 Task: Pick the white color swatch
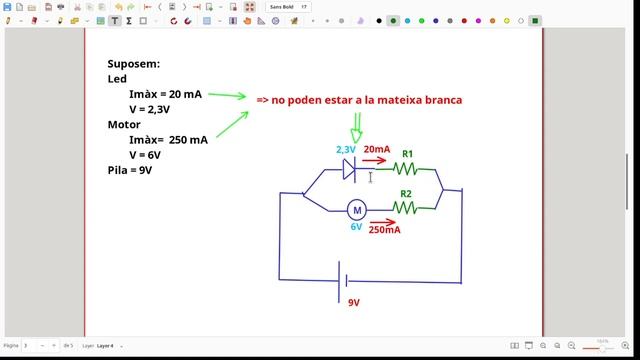(521, 21)
